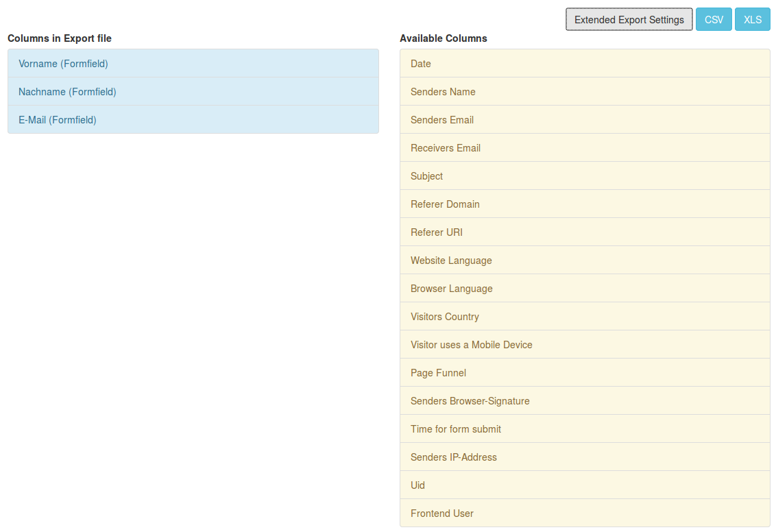Image resolution: width=776 pixels, height=532 pixels.
Task: Export data as CSV
Action: (x=713, y=19)
